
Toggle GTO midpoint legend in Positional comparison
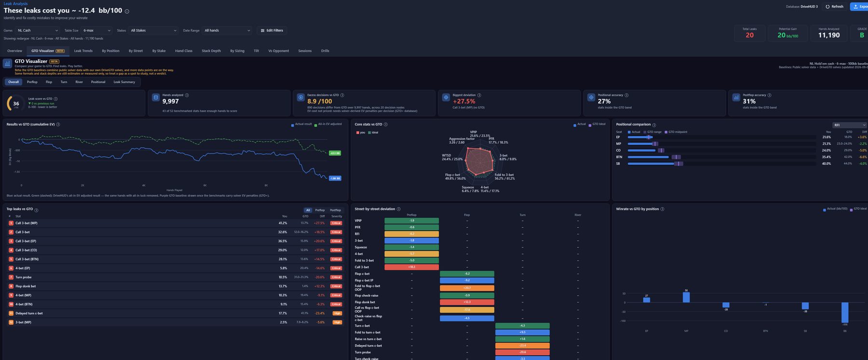pos(676,132)
